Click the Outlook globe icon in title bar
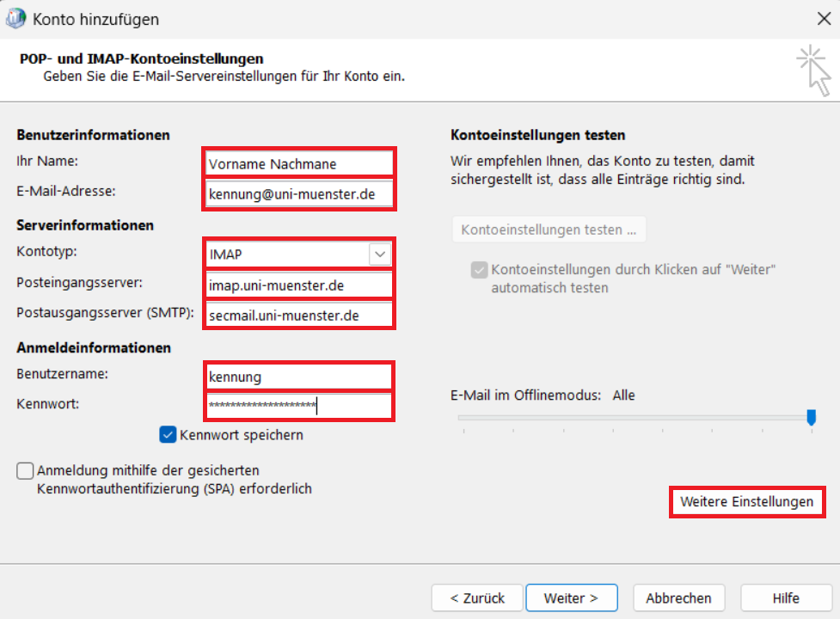The height and width of the screenshot is (619, 840). click(15, 19)
